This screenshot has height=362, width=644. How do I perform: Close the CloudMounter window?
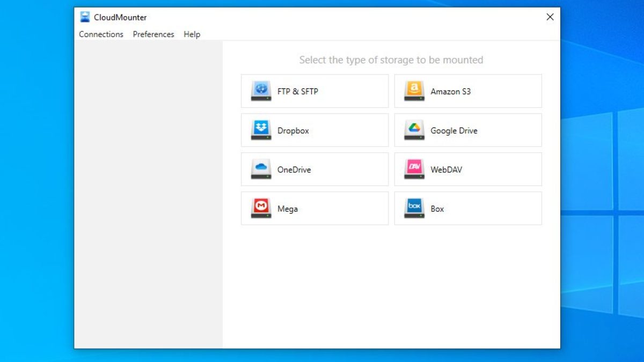(x=550, y=17)
